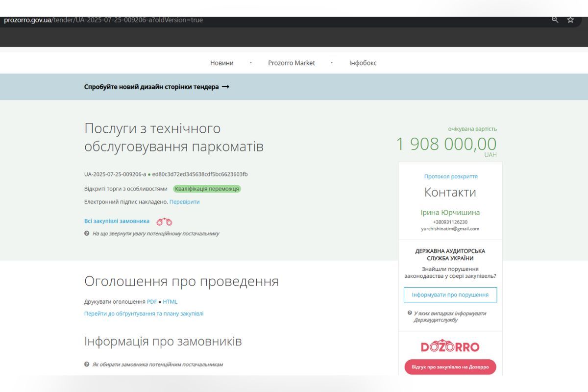The image size is (588, 392).
Task: Open Протокол розкриття
Action: (x=450, y=176)
